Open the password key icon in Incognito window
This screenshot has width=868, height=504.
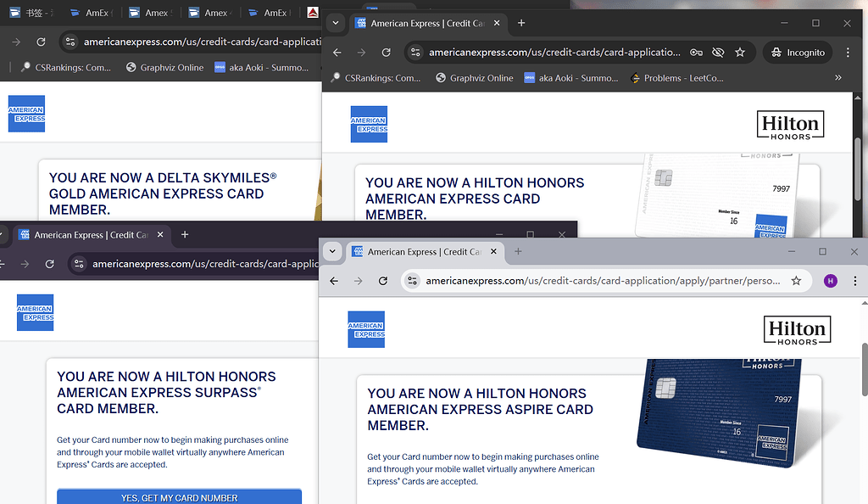pos(696,53)
